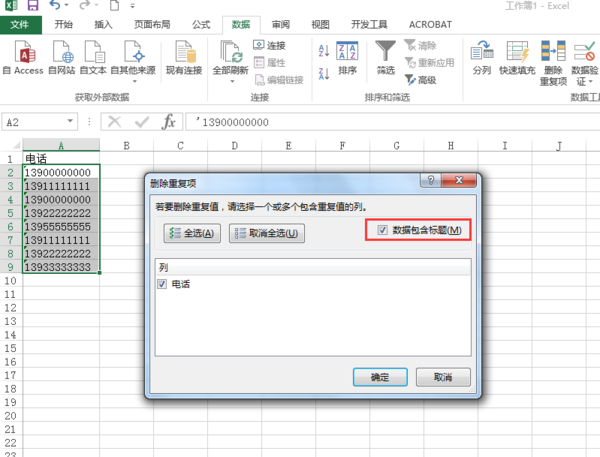Screen dimensions: 600x457
Task: Click the Redo arrow icon
Action: click(x=84, y=5)
